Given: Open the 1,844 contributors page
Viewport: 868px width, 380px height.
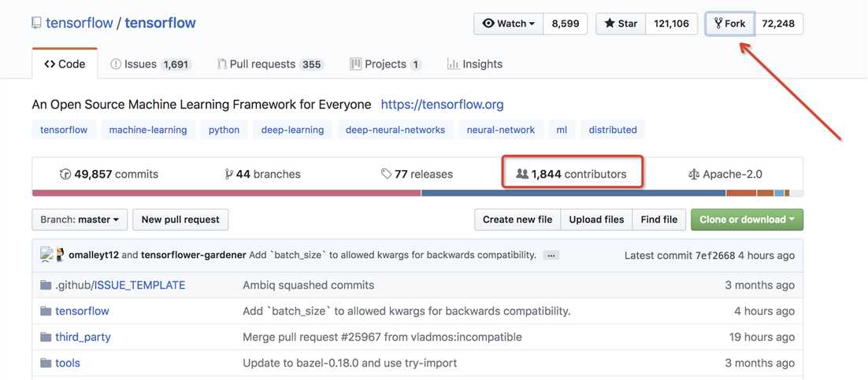Looking at the screenshot, I should (571, 174).
